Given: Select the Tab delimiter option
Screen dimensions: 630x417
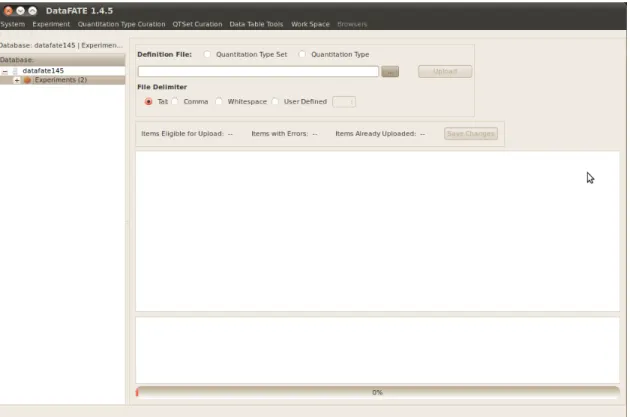Looking at the screenshot, I should click(149, 102).
